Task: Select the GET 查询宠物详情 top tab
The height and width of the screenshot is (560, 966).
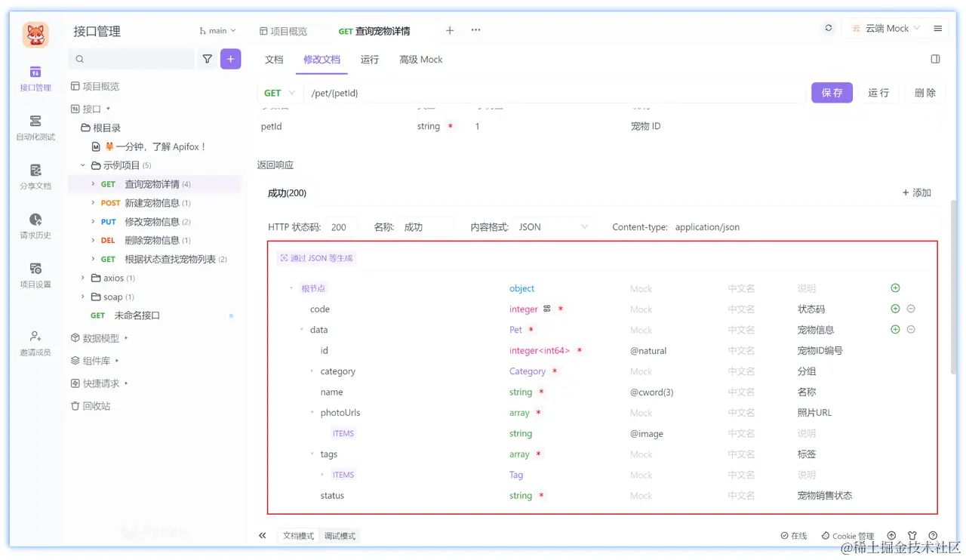Action: (x=374, y=31)
